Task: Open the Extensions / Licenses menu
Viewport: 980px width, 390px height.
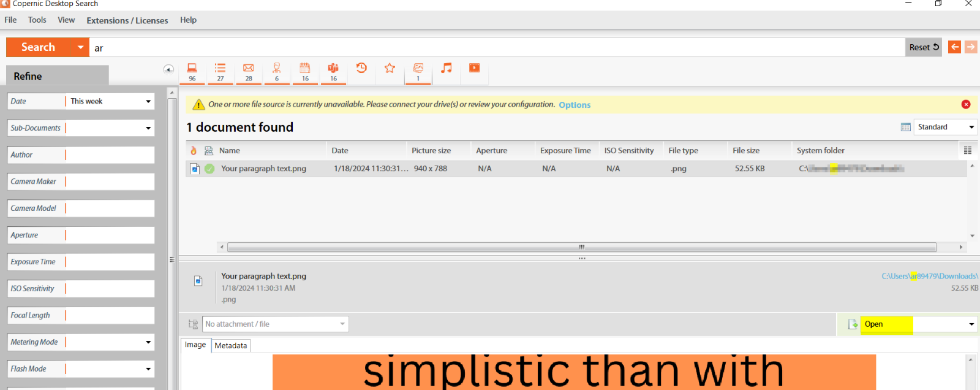Action: pyautogui.click(x=127, y=20)
